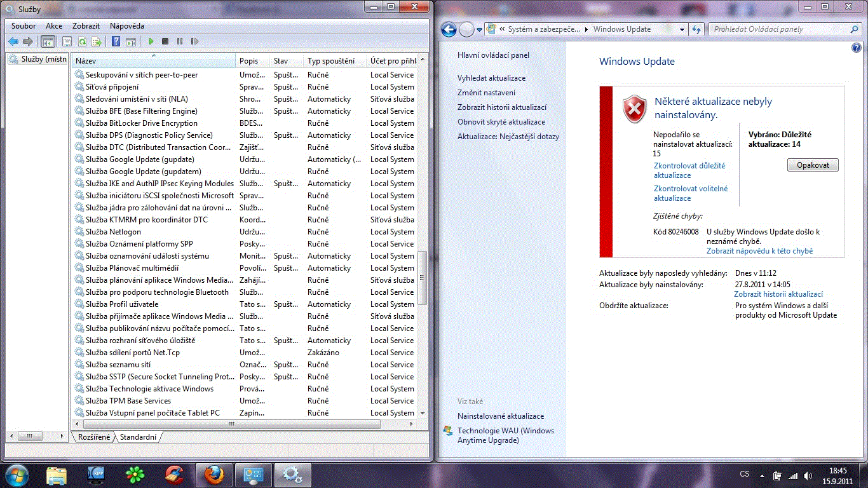Click the red shield error icon
The width and height of the screenshot is (868, 488).
coord(634,109)
